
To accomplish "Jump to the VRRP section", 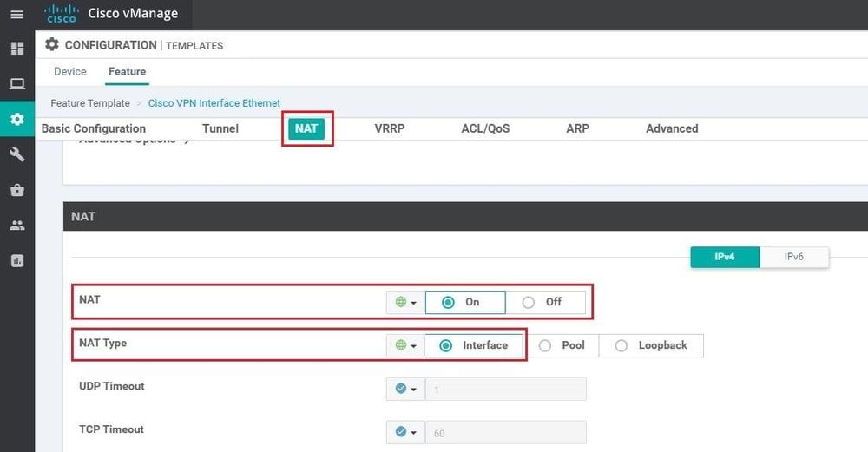I will pyautogui.click(x=390, y=128).
